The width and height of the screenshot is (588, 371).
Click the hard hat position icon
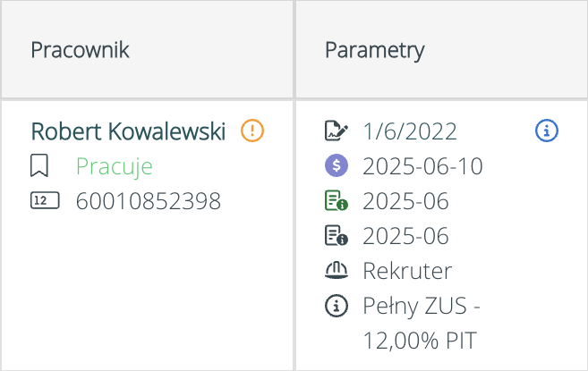(x=335, y=271)
